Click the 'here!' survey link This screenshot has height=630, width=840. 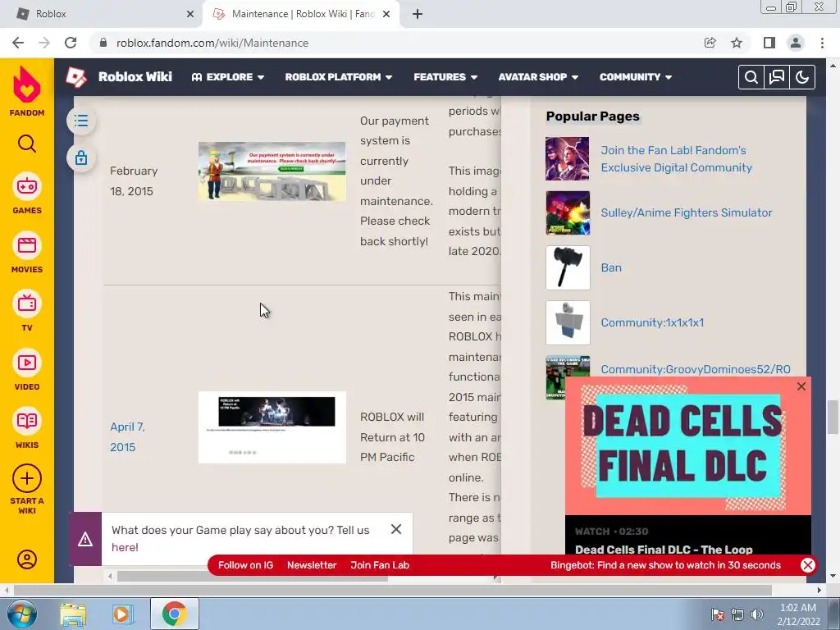pos(125,547)
